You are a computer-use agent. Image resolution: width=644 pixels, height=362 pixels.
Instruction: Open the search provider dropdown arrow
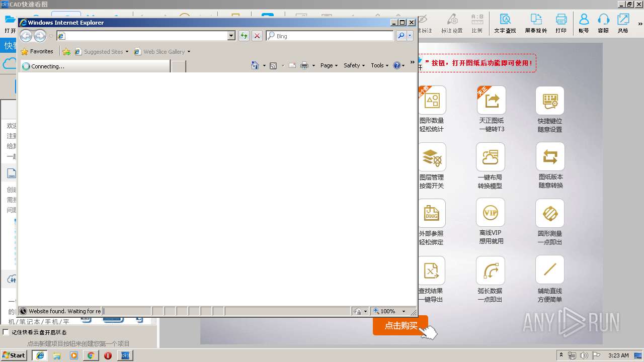tap(410, 36)
